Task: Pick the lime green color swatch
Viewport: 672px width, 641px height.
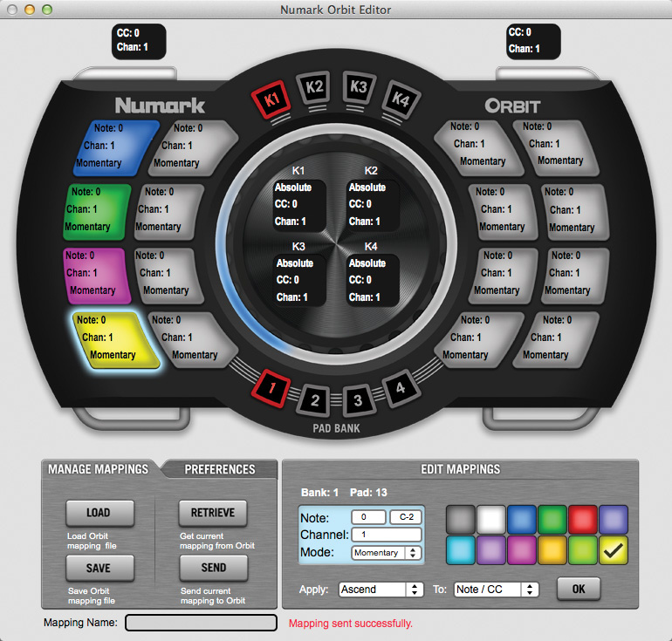Action: tap(583, 550)
